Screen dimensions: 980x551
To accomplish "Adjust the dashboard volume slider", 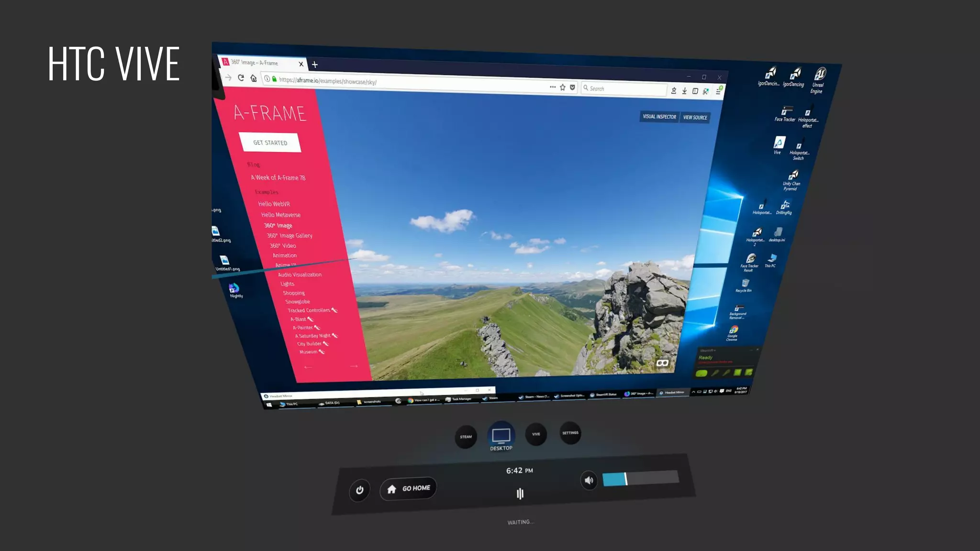I will point(640,478).
